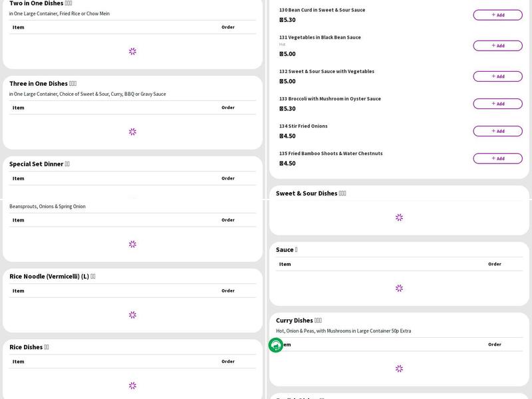Add Bean Curd in Sweet & Sour Sauce
Screen dimensions: 532x399
497,15
